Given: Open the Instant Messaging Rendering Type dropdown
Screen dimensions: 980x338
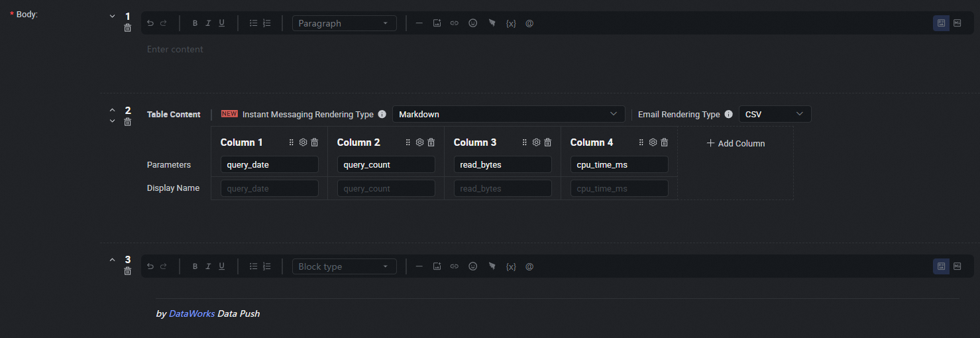Looking at the screenshot, I should click(x=508, y=114).
